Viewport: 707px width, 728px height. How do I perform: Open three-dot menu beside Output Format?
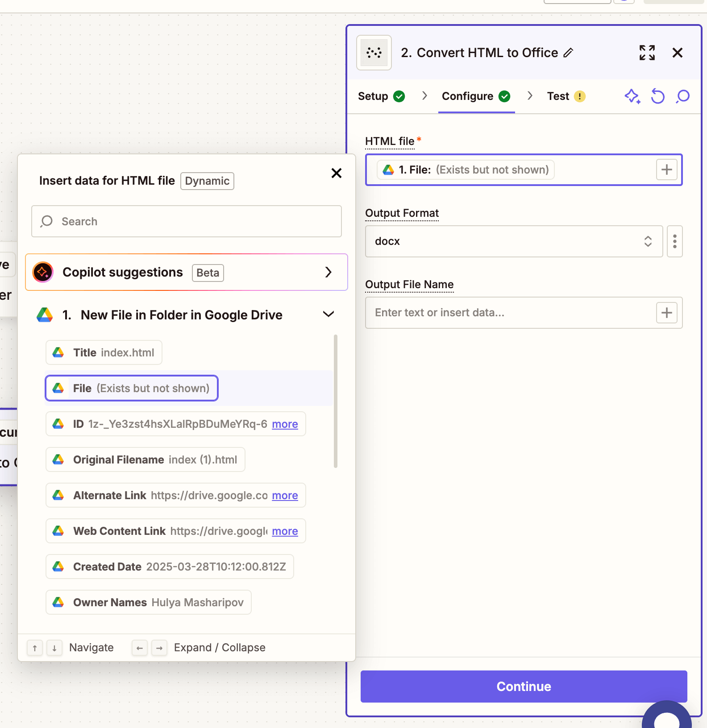point(674,241)
